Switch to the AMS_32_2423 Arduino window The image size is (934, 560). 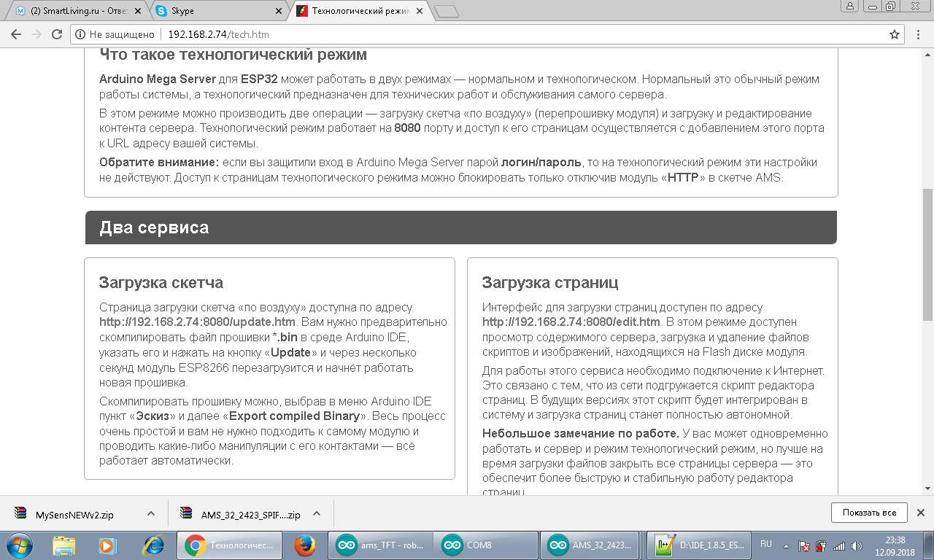click(x=591, y=545)
